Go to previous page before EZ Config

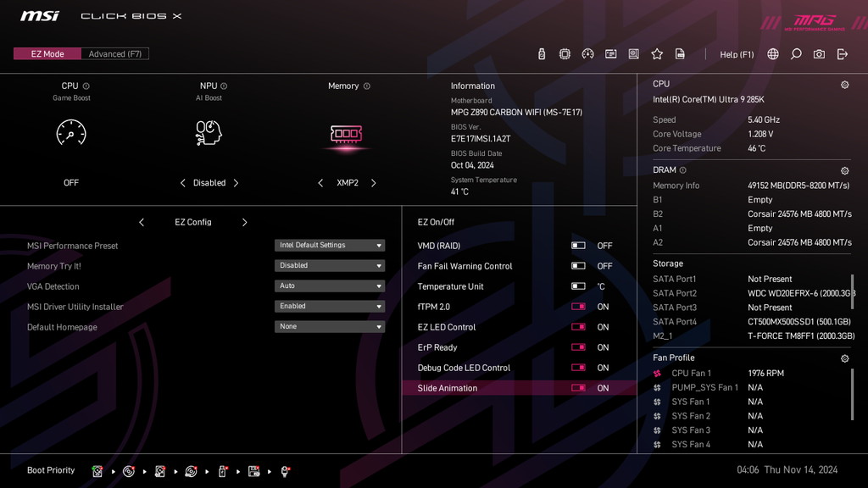[142, 222]
